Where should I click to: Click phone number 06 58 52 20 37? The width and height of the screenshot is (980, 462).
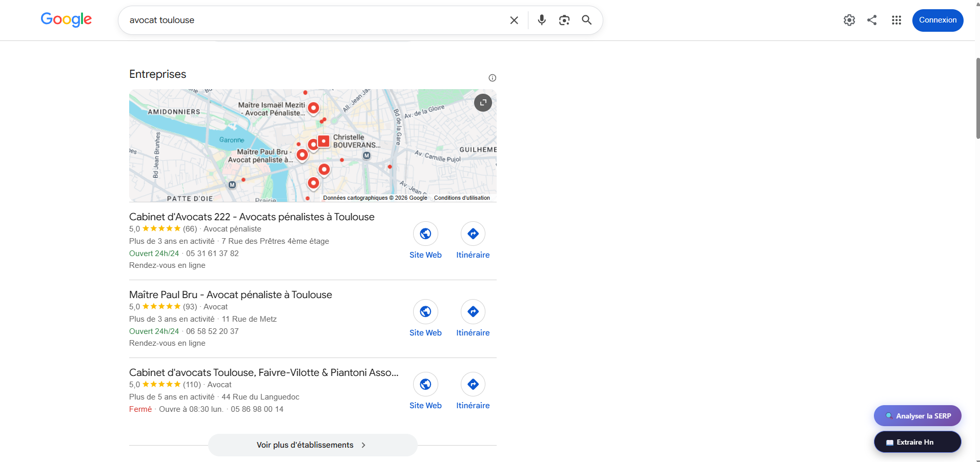(212, 331)
